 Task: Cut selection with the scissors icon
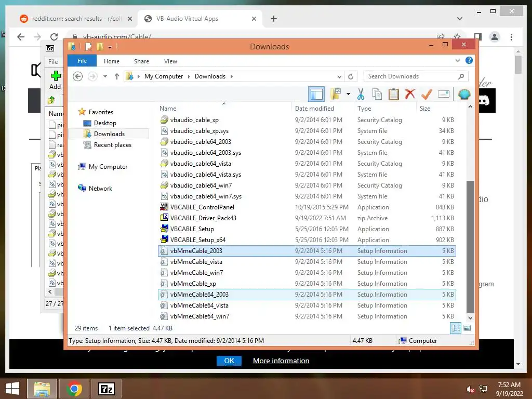coord(361,94)
